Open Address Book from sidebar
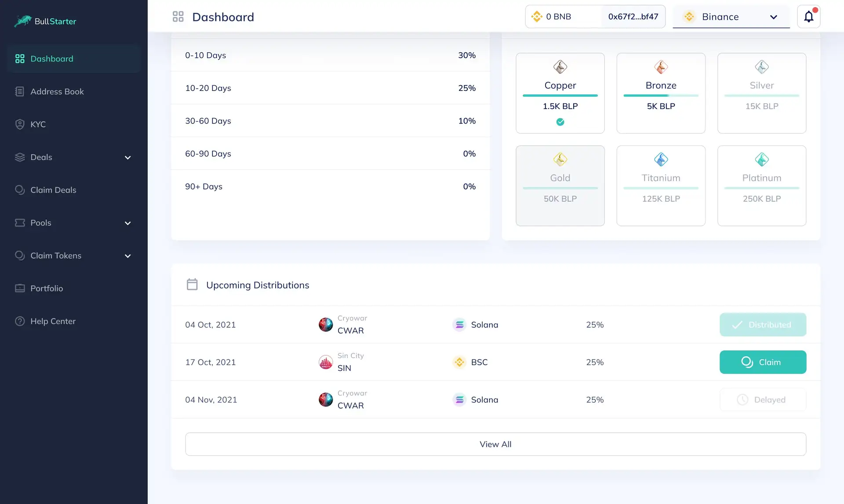The height and width of the screenshot is (504, 844). coord(57,91)
